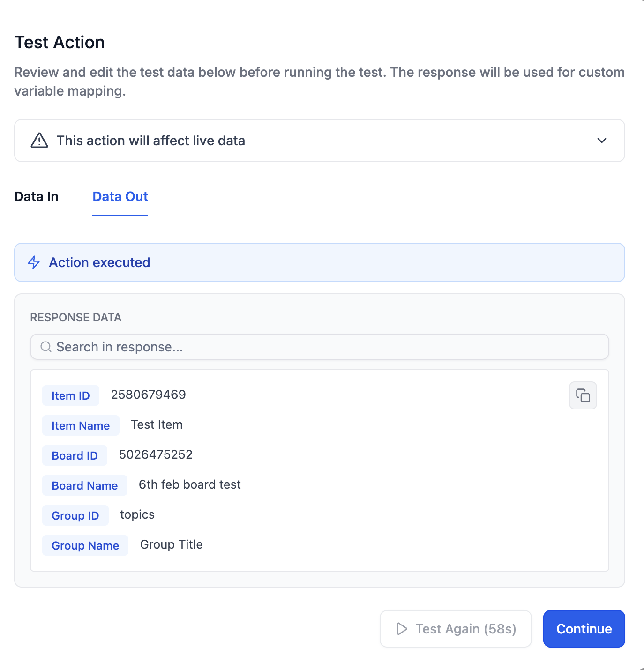Expand the live data warning chevron

[x=602, y=141]
